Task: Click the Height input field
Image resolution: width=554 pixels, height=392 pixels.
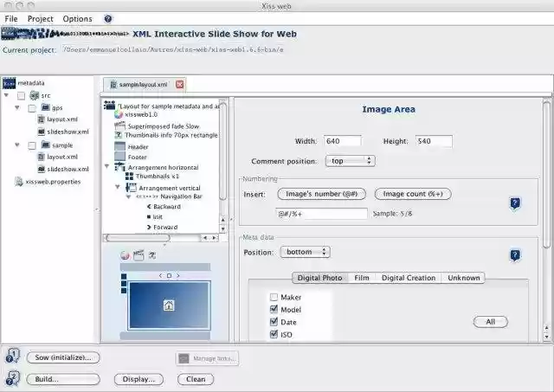Action: coord(434,141)
